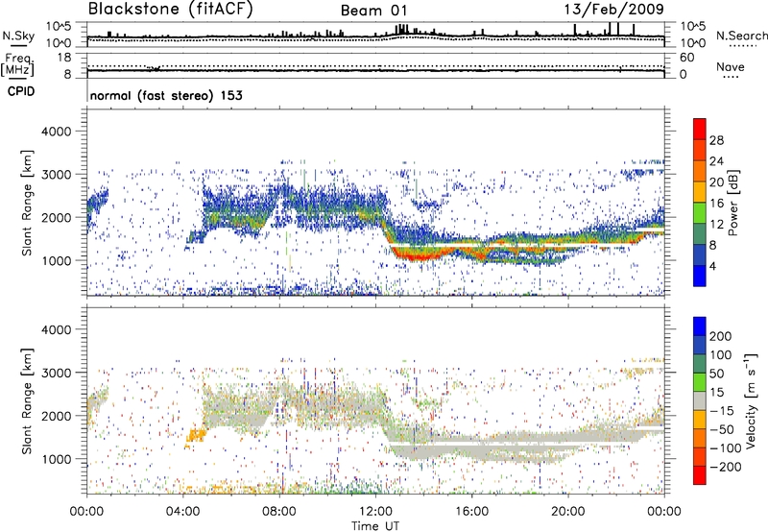Click the "Blackstone (fitACF)" plot title
Image resolution: width=768 pixels, height=532 pixels.
click(x=171, y=10)
